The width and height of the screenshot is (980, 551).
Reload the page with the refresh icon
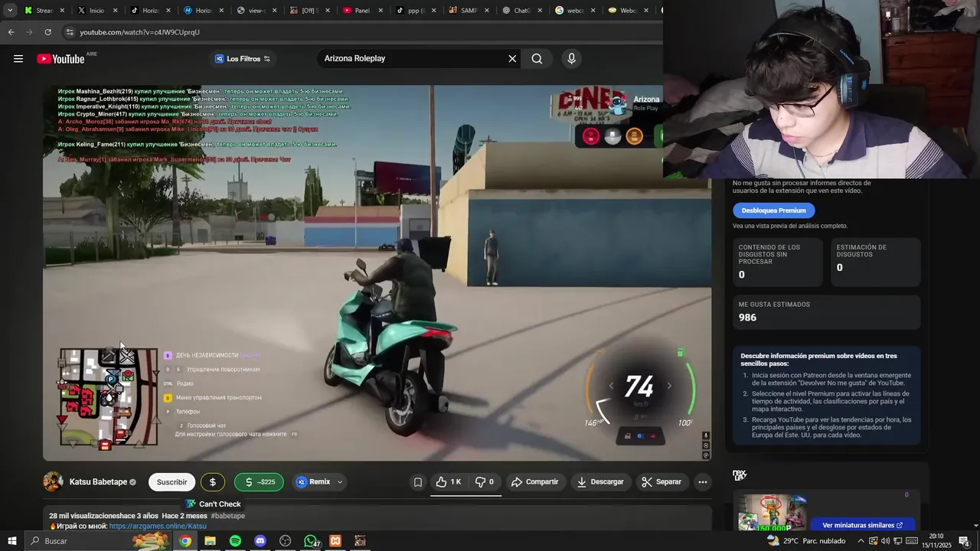[47, 32]
